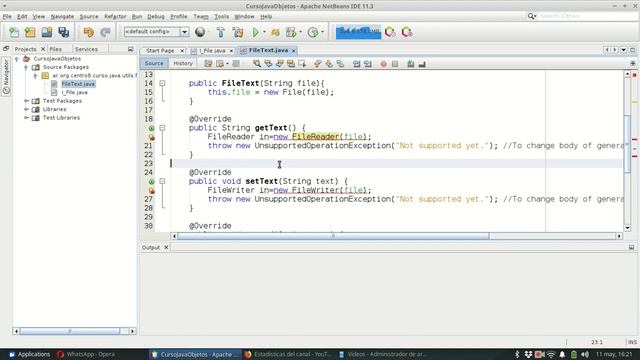Image resolution: width=640 pixels, height=360 pixels.
Task: Fold the setText method code block
Action: point(162,181)
